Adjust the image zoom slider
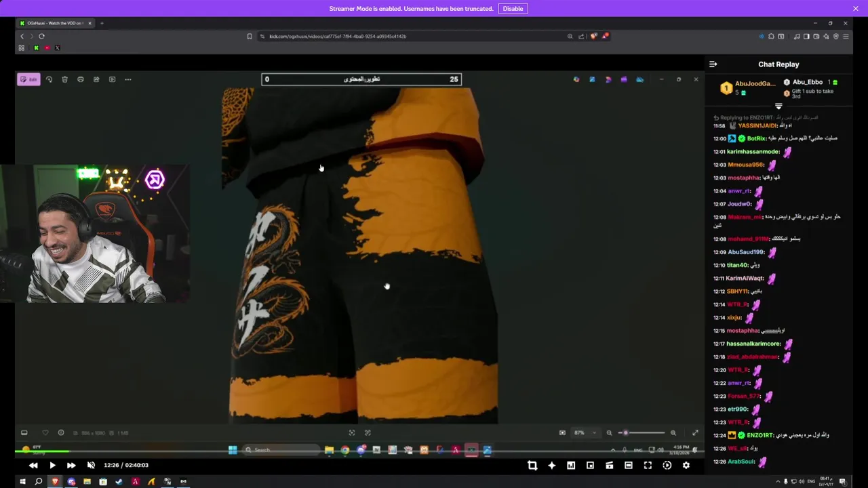This screenshot has width=868, height=488. (641, 432)
